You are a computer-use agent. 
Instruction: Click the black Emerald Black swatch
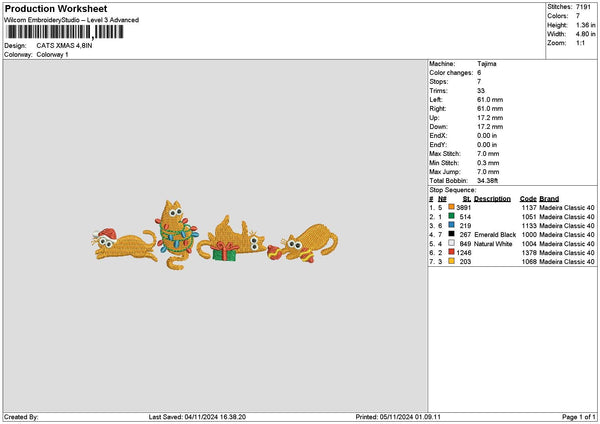click(452, 234)
